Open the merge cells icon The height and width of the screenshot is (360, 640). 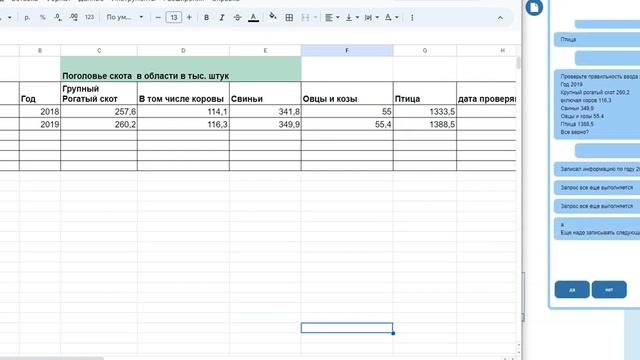click(x=305, y=18)
